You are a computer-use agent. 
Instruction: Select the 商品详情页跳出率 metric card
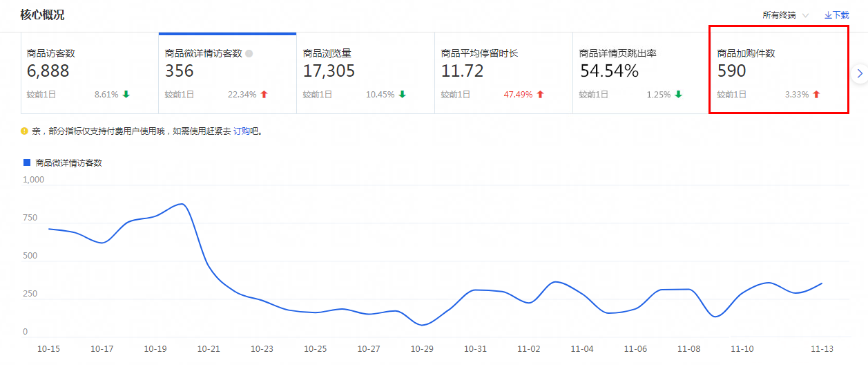(642, 73)
